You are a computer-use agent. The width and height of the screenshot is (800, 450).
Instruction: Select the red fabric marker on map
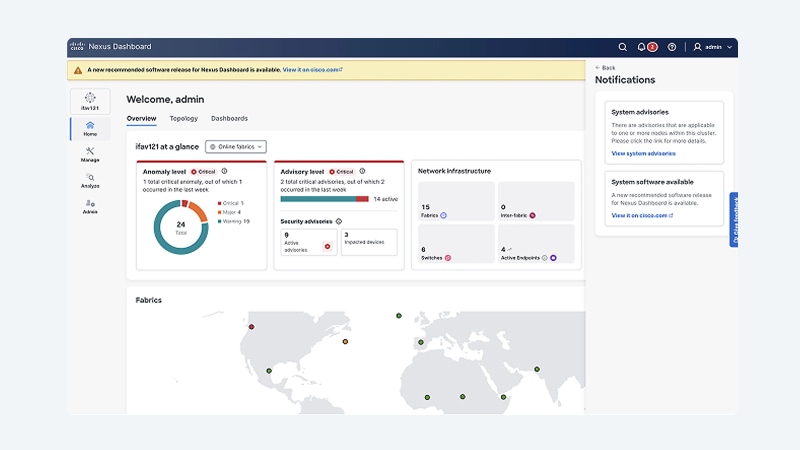click(x=252, y=327)
